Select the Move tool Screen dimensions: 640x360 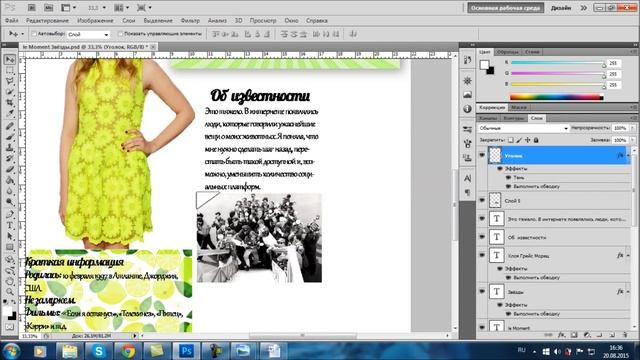pyautogui.click(x=10, y=60)
